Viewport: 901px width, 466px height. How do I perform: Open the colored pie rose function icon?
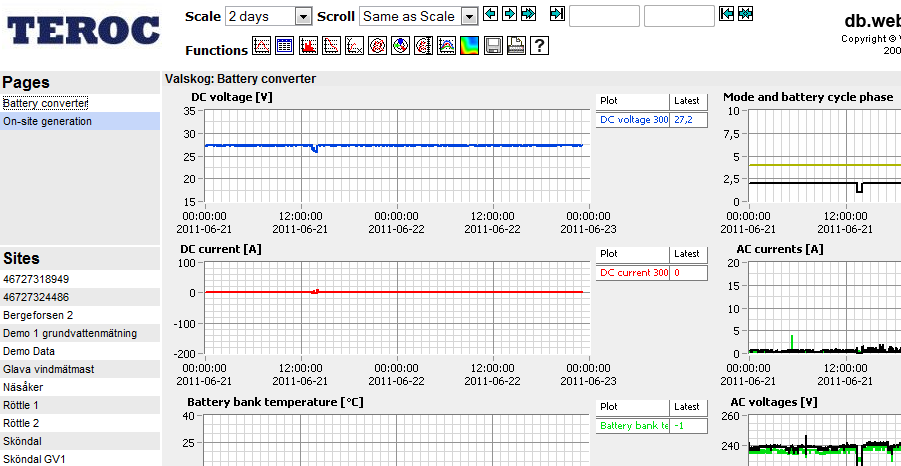coord(400,45)
